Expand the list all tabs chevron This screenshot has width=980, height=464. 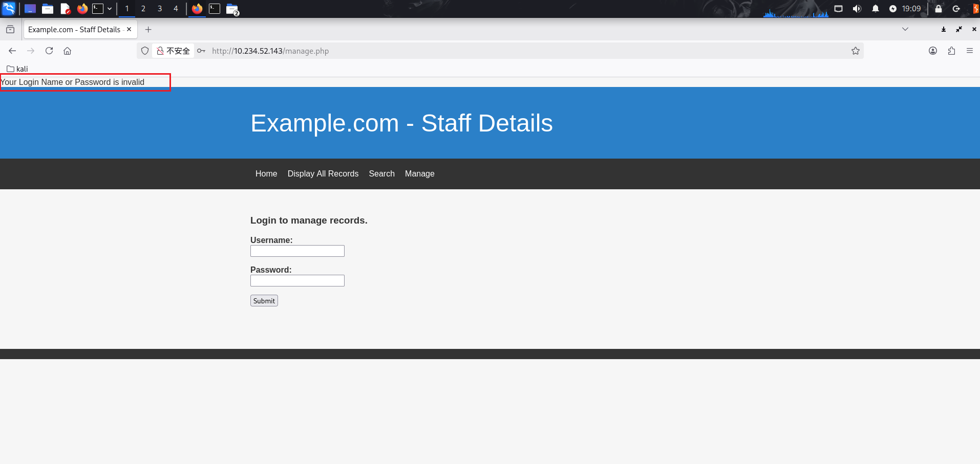click(905, 29)
